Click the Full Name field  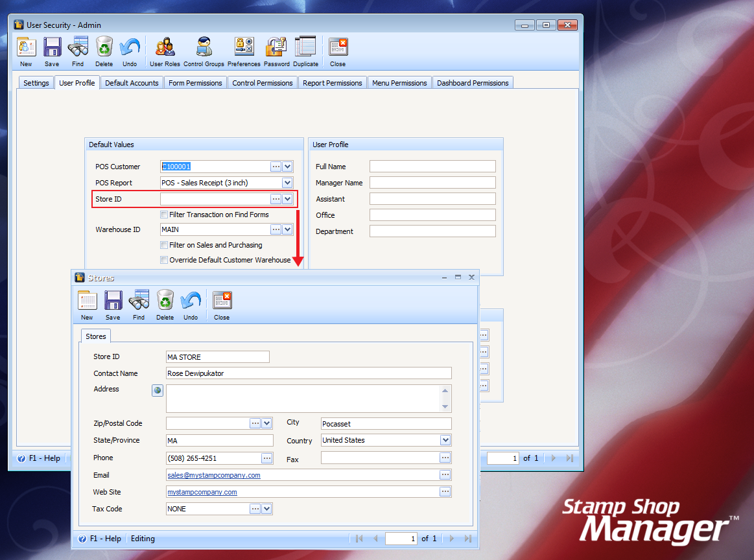coord(432,167)
